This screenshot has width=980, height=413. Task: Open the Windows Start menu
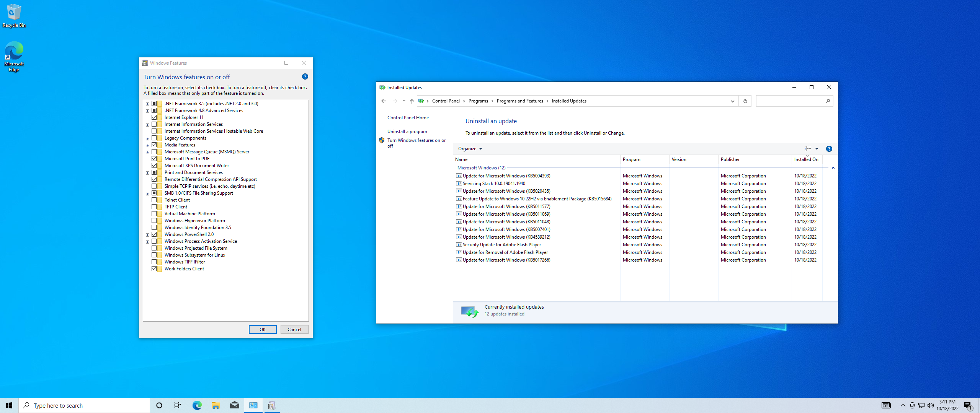tap(9, 405)
